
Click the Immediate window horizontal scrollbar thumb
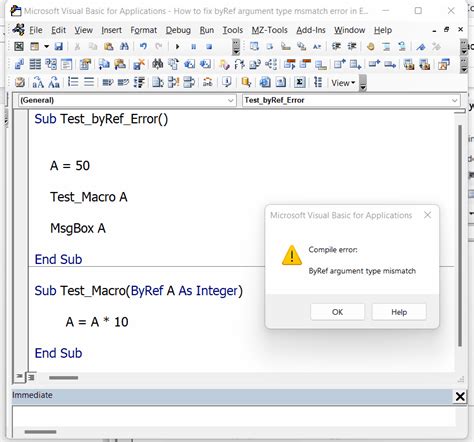[40, 432]
